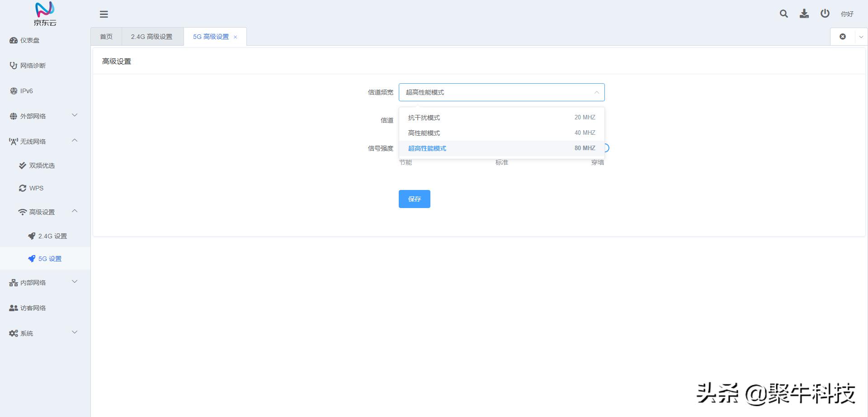Viewport: 868px width, 417px height.
Task: Click the 信道频宽 select box
Action: (x=502, y=92)
